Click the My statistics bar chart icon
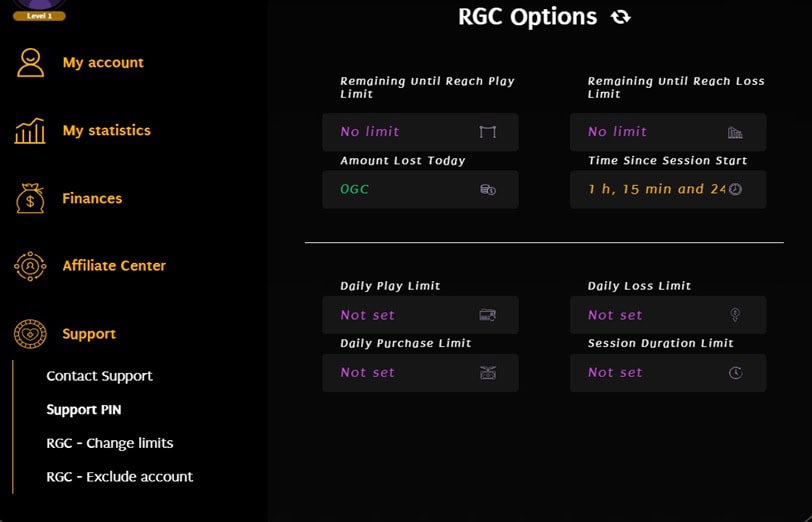Viewport: 812px width, 522px height. point(30,130)
